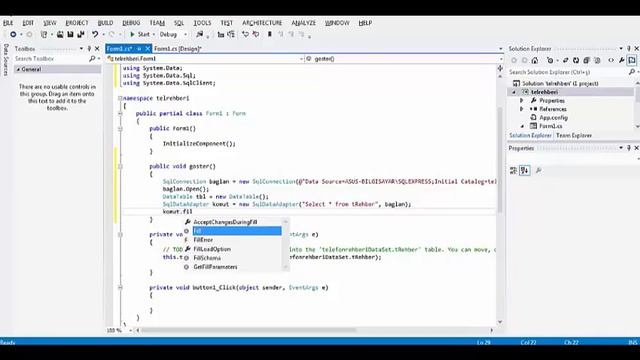The width and height of the screenshot is (640, 360).
Task: Collapse the telrehberi project node
Action: point(514,92)
